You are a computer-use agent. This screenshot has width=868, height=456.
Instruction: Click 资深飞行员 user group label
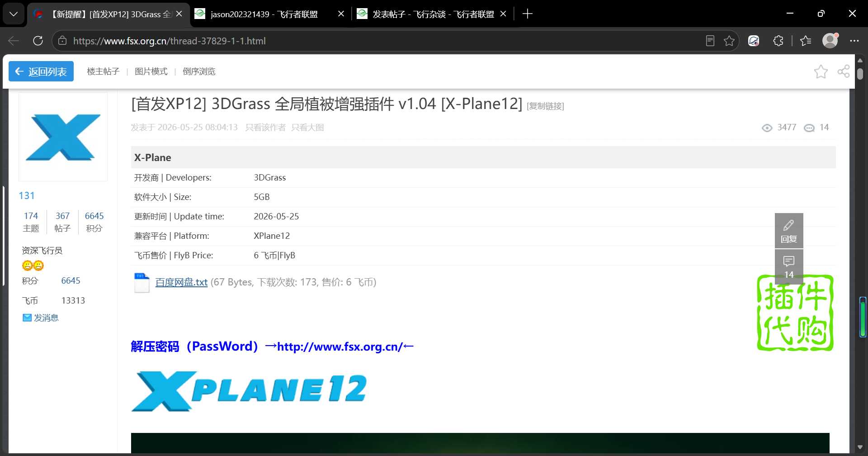tap(42, 250)
